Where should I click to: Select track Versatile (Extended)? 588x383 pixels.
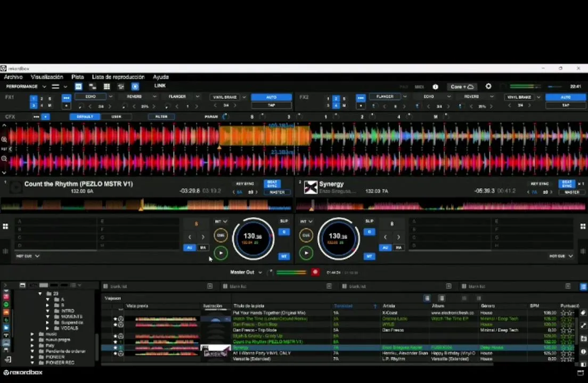[251, 359]
